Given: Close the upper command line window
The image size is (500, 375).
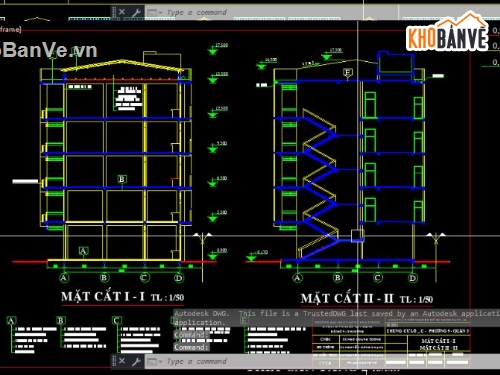Looking at the screenshot, I should tap(122, 12).
